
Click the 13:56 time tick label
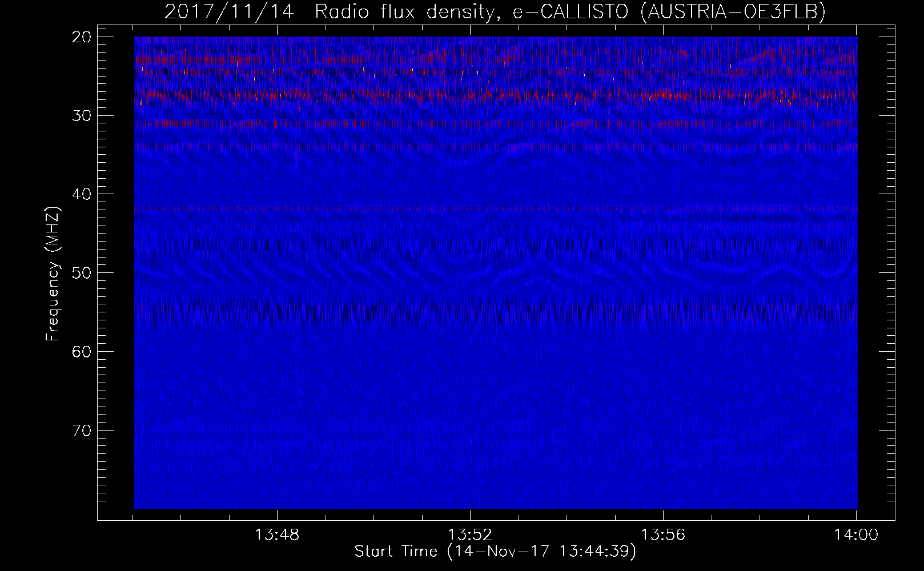663,535
